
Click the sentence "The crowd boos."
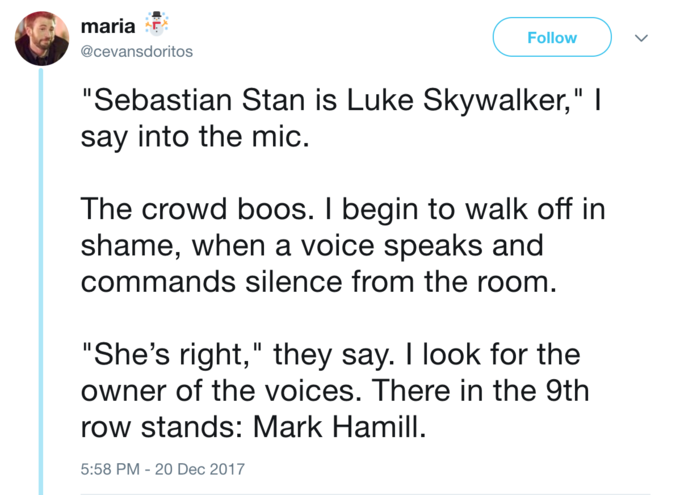click(197, 209)
